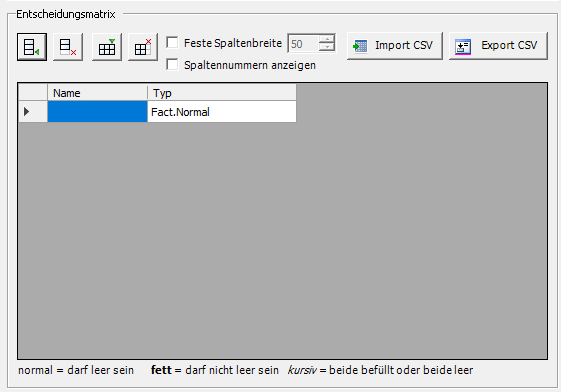Viewport: 561px width, 392px height.
Task: Increase column width with the spinner up arrow
Action: [x=327, y=39]
